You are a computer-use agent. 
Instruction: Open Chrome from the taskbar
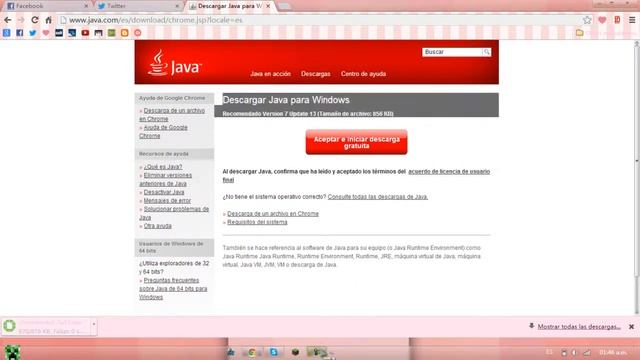252,352
